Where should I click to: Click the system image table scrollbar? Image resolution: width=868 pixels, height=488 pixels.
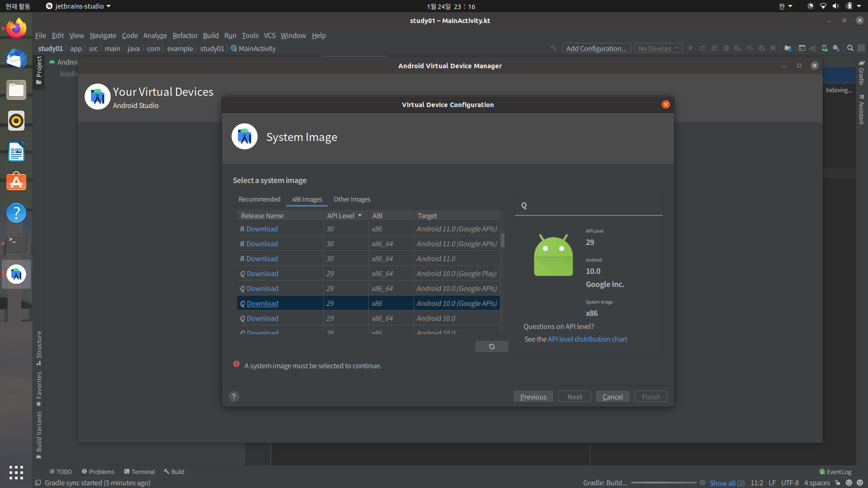[x=503, y=240]
